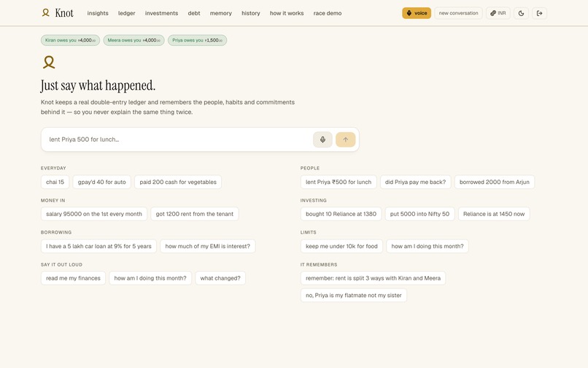Enable voice mode
Screen dimensions: 588x368
point(417,13)
